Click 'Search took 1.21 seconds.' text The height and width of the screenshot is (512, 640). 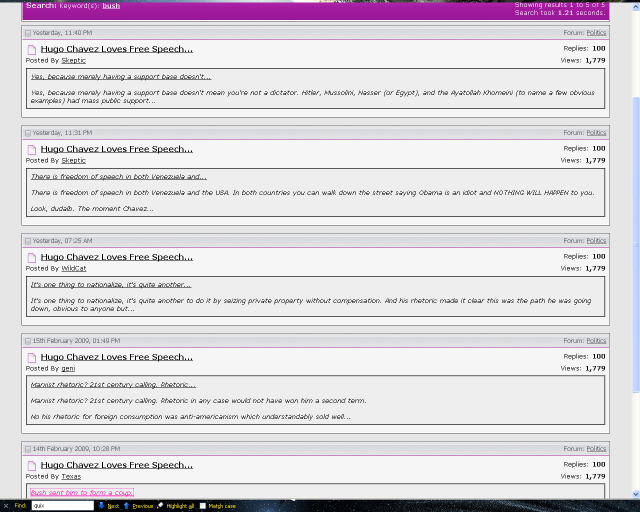(560, 13)
